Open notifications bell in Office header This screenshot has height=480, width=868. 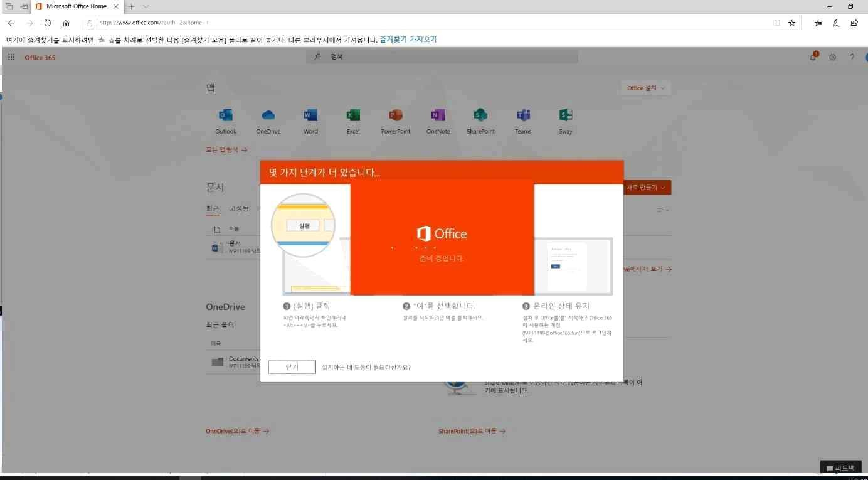813,57
